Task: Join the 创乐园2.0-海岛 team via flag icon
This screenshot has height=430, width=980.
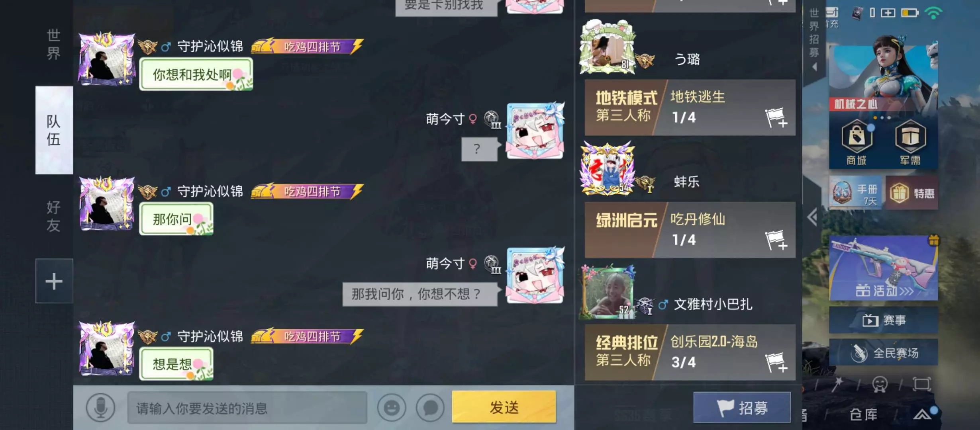Action: 775,362
